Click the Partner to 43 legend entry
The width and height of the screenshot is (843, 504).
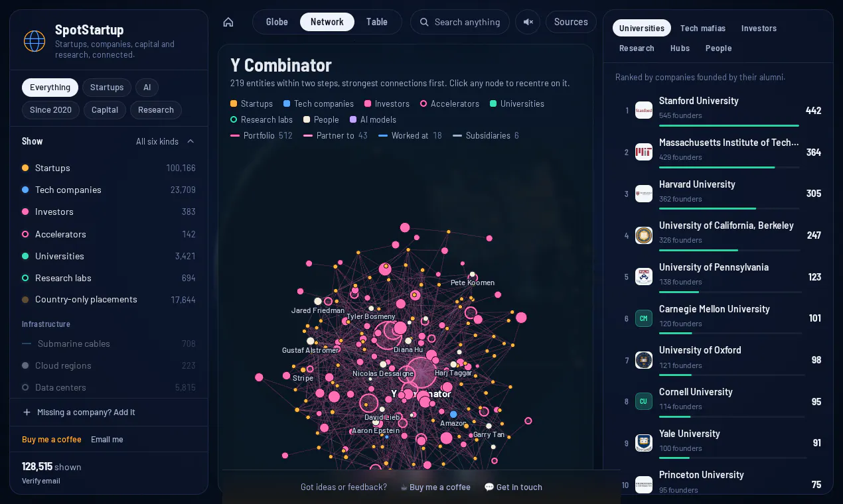pyautogui.click(x=335, y=135)
